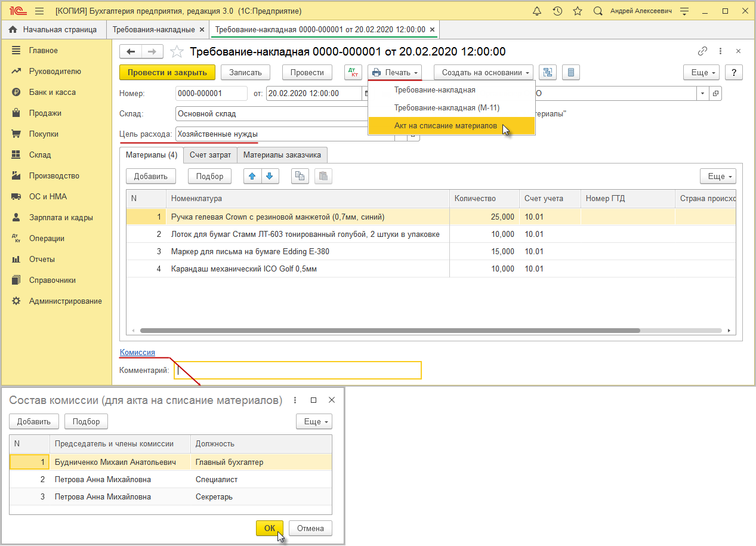Viewport: 756px width, 546px height.
Task: Open attached reports list icon
Action: pyautogui.click(x=571, y=73)
